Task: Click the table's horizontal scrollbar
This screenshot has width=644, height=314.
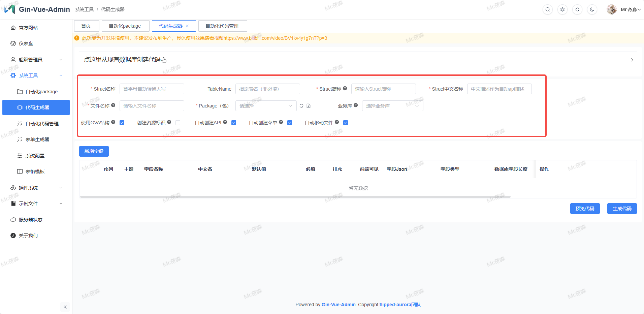Action: 295,196
